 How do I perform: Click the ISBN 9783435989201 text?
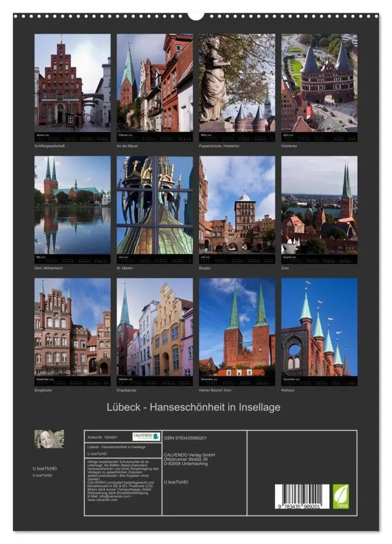[185, 438]
